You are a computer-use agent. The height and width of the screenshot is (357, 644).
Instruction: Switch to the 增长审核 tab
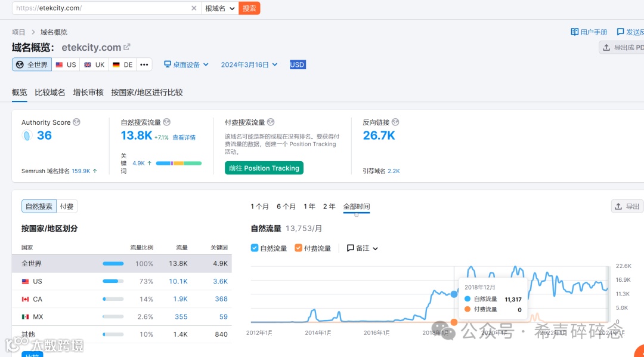click(88, 93)
